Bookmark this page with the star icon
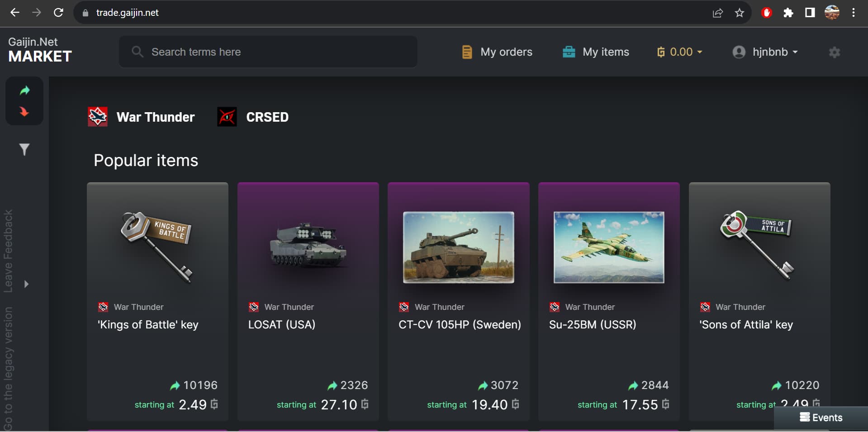Screen dimensions: 868x432 (x=740, y=13)
